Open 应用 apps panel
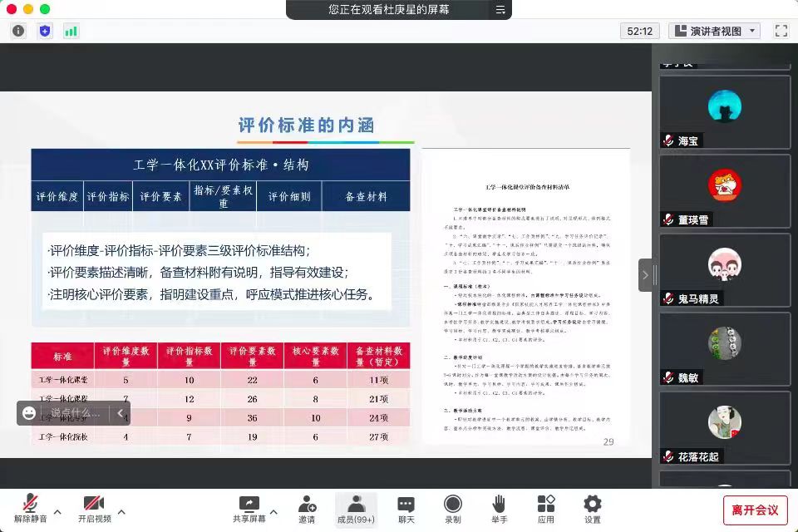 coord(545,510)
